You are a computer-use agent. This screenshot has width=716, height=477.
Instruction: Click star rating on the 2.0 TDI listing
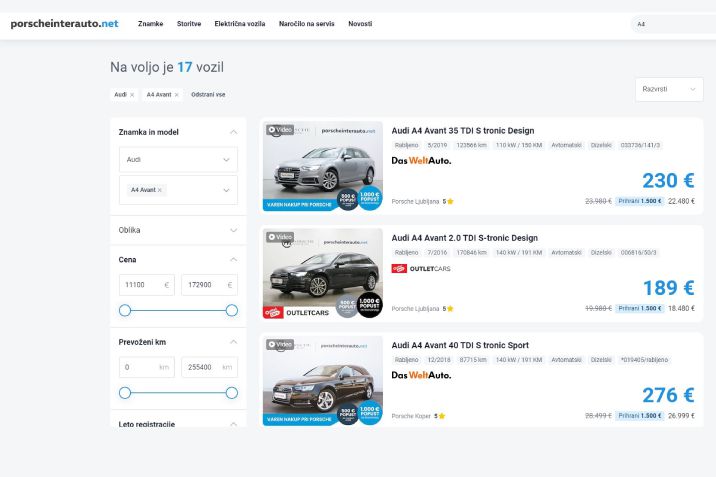pos(448,309)
